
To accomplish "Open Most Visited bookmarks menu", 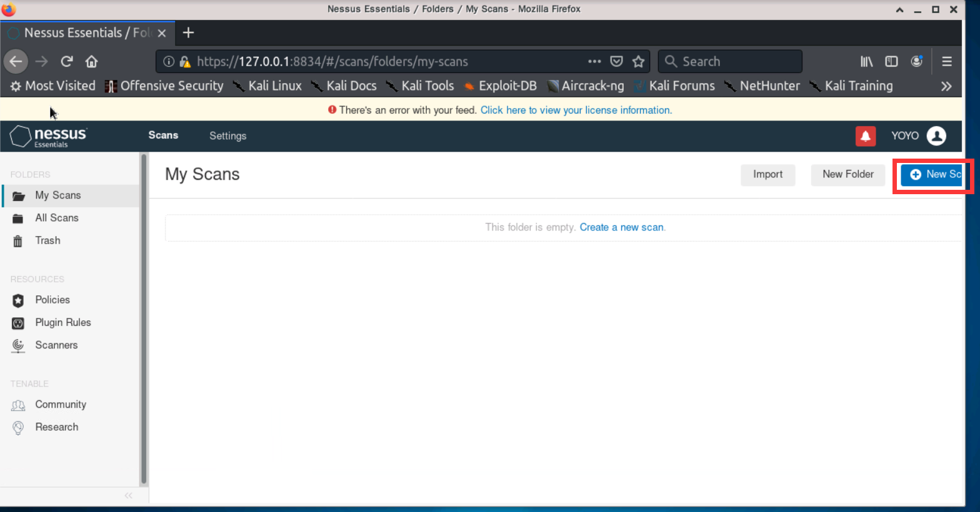I will [x=53, y=86].
